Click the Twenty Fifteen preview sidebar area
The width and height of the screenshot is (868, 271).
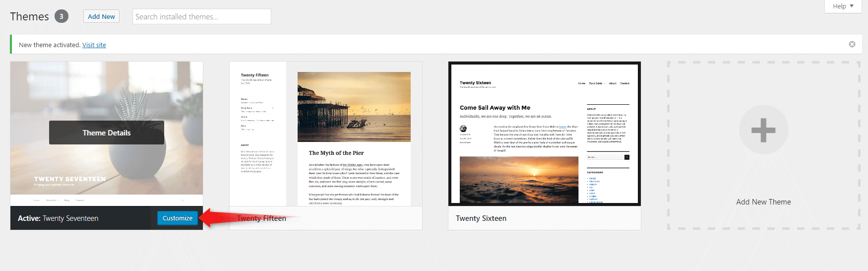click(257, 134)
